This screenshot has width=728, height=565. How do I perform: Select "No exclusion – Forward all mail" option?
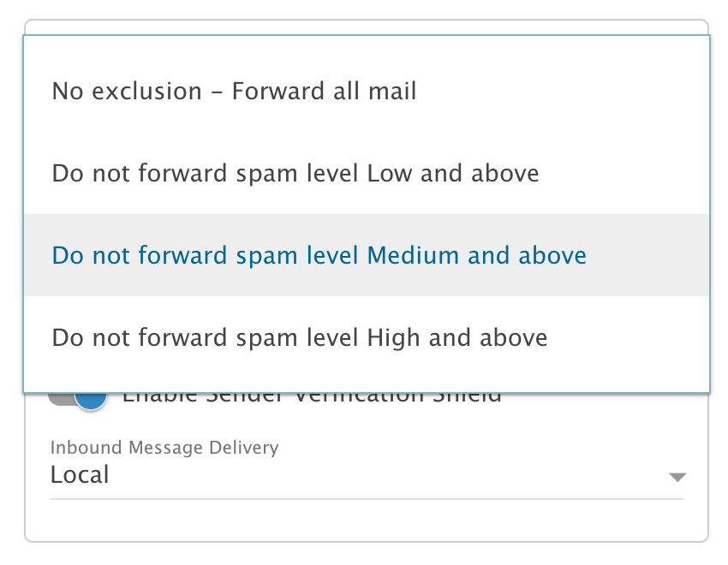click(x=234, y=91)
